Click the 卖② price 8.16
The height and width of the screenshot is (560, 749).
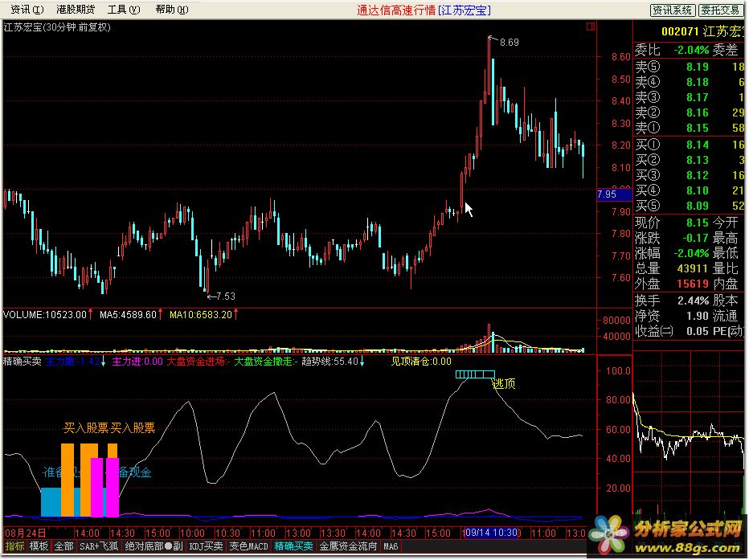click(x=697, y=112)
